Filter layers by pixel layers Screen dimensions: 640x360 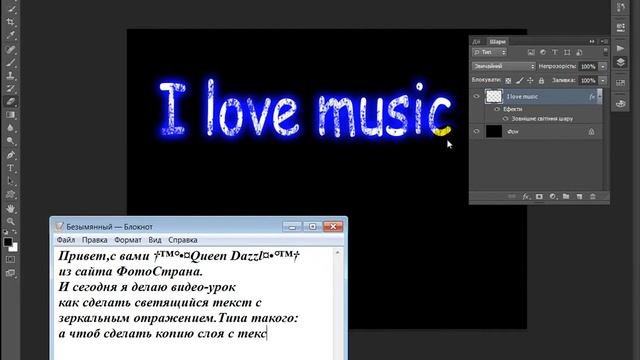(531, 52)
